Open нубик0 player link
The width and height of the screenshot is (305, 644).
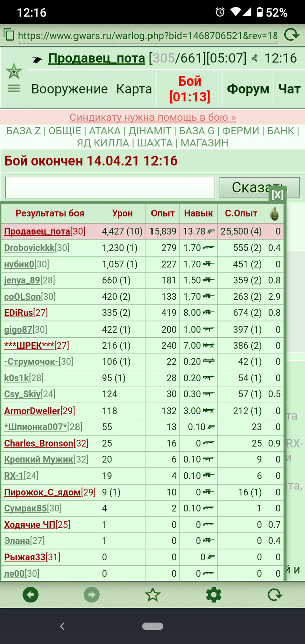click(19, 264)
